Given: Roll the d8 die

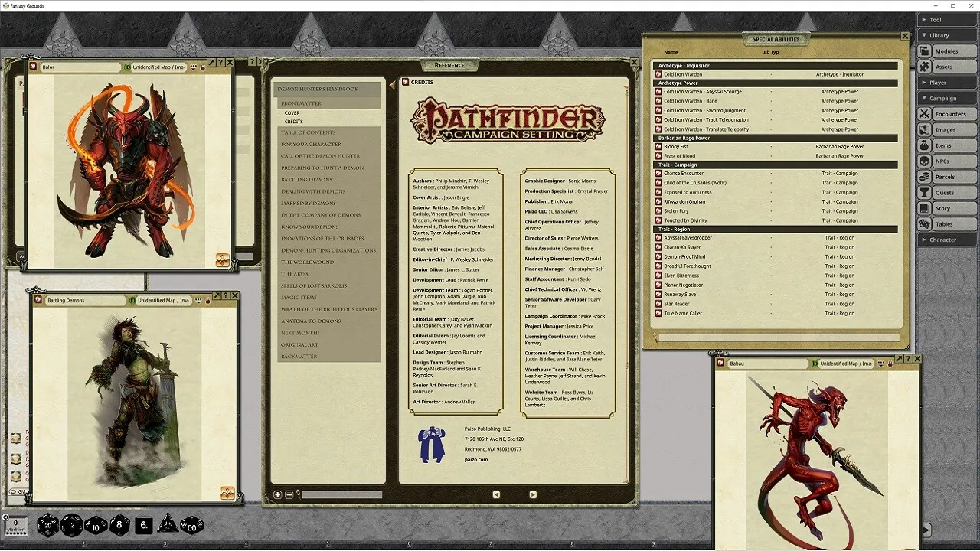Looking at the screenshot, I should pos(119,525).
